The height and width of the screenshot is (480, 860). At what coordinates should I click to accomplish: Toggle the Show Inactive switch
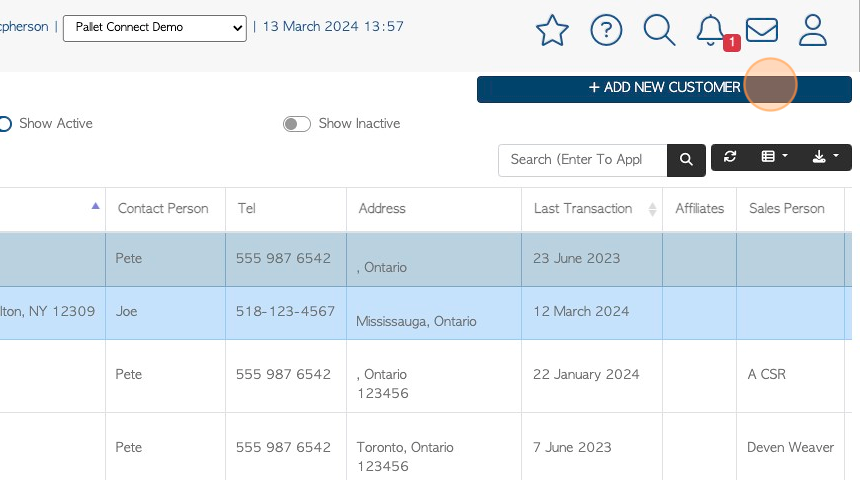(x=297, y=124)
